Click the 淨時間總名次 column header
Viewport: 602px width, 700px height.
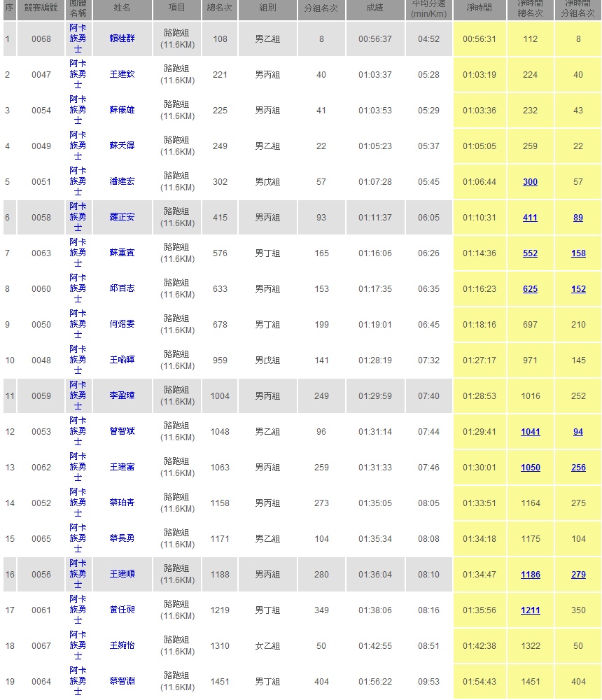pyautogui.click(x=530, y=9)
